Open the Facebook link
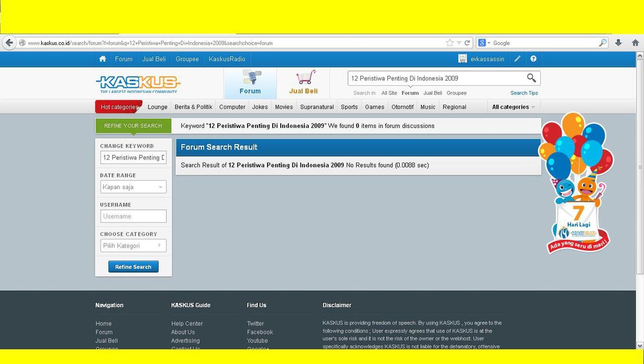This screenshot has height=364, width=644. click(x=260, y=332)
